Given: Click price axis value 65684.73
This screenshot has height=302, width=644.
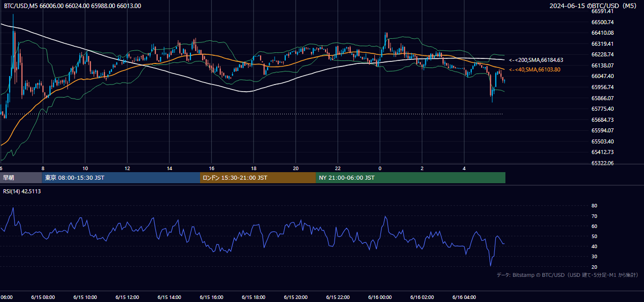Looking at the screenshot, I should (x=602, y=120).
